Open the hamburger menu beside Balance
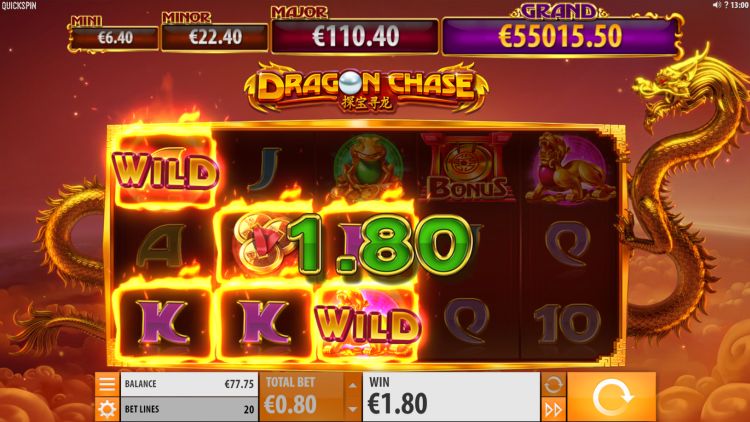The width and height of the screenshot is (750, 422). coord(107,384)
